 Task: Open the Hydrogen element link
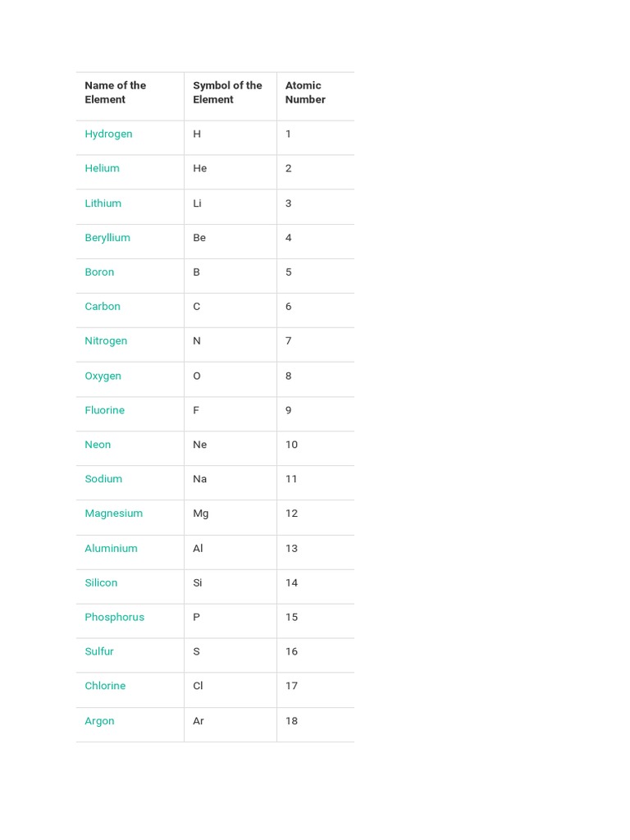(108, 134)
